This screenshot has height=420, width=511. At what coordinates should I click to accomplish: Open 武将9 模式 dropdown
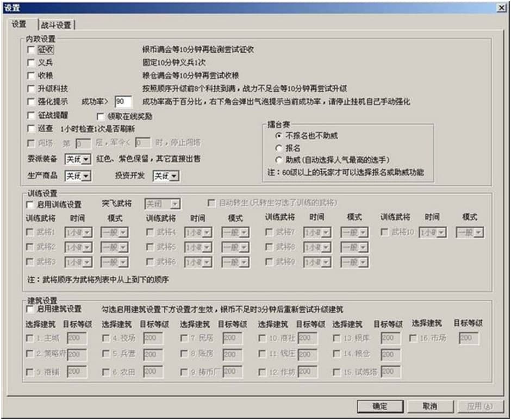tap(354, 262)
